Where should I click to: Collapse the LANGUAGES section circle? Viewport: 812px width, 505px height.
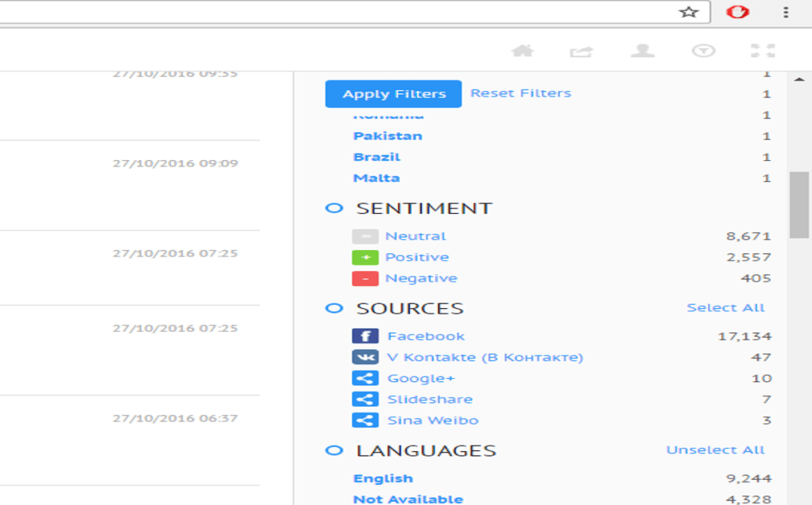tap(334, 451)
